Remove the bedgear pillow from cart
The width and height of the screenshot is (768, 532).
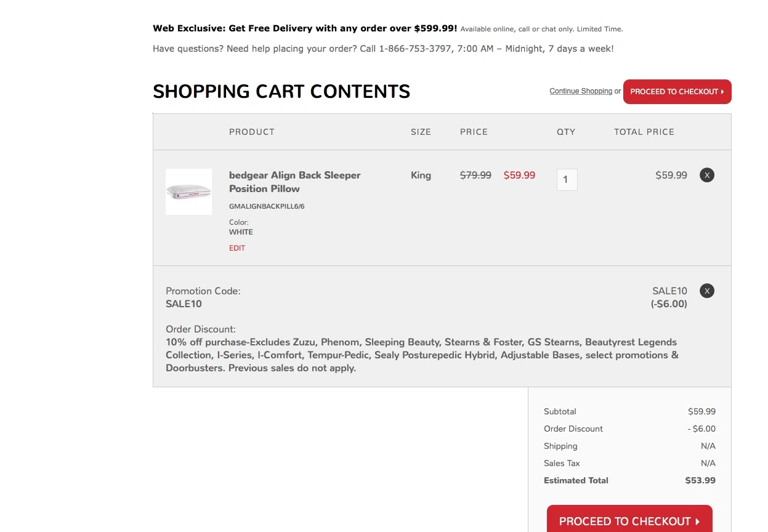(707, 175)
